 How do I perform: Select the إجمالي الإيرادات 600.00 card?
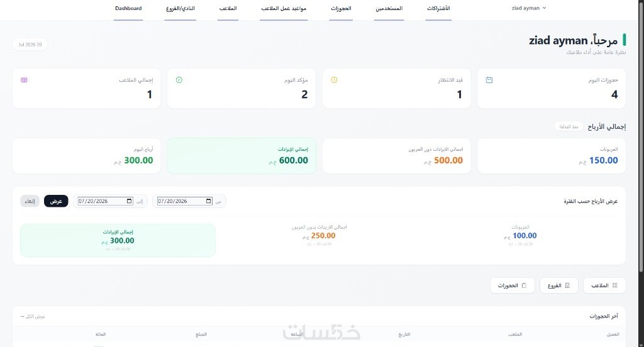pyautogui.click(x=241, y=156)
